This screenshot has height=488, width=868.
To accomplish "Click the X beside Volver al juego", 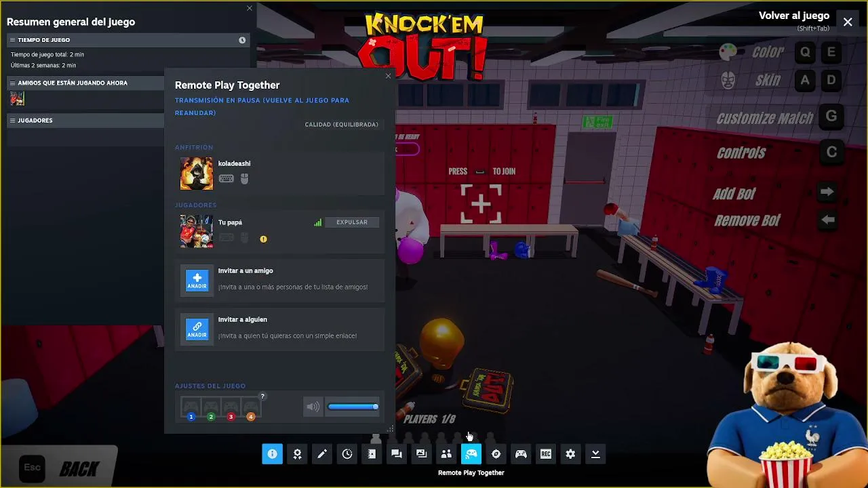I will (x=848, y=22).
